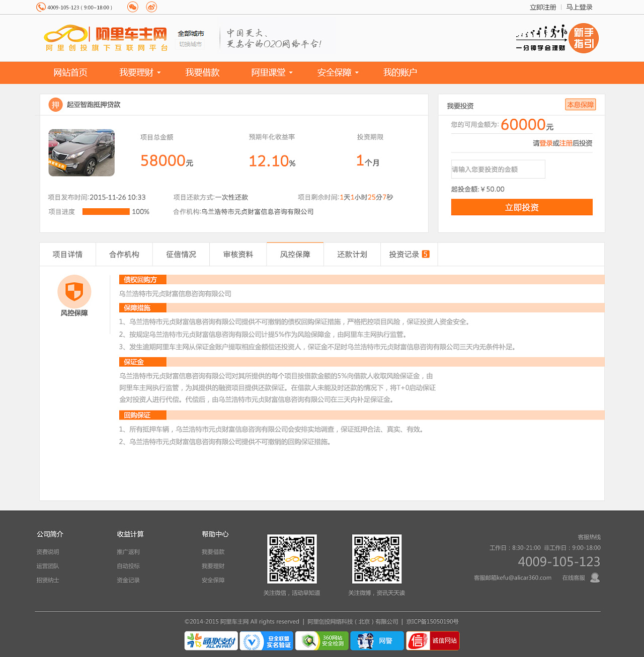Image resolution: width=644 pixels, height=657 pixels.
Task: Click the 360网站安全检测 badge
Action: click(322, 641)
